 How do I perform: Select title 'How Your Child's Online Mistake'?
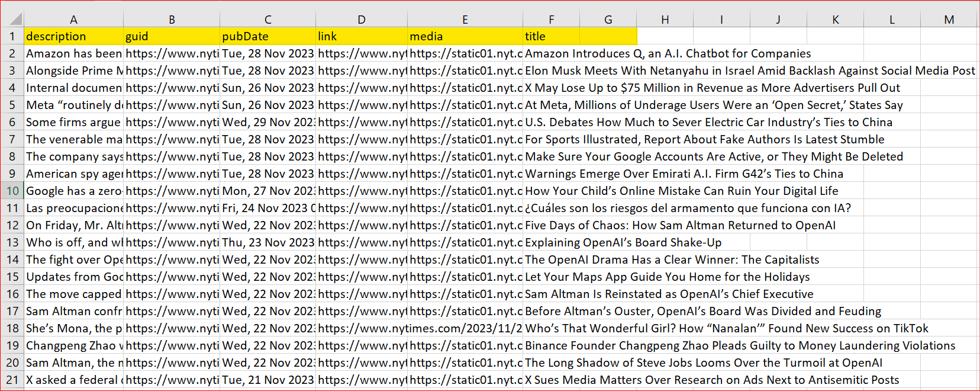[x=682, y=191]
